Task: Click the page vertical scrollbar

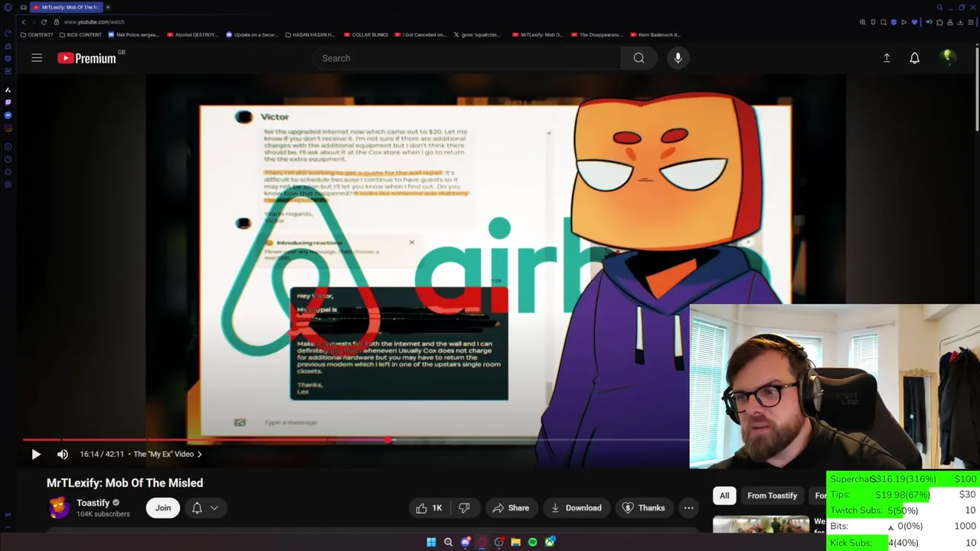Action: pyautogui.click(x=977, y=88)
